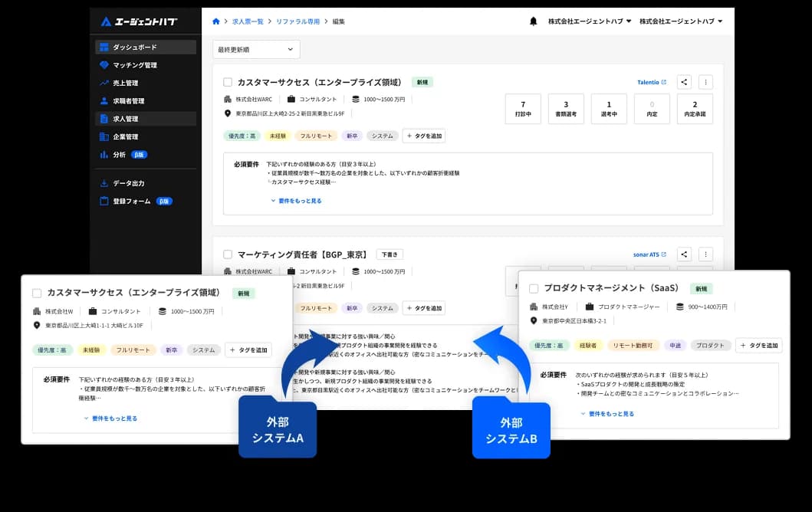Click the 分析 chart icon
The width and height of the screenshot is (812, 512).
104,155
